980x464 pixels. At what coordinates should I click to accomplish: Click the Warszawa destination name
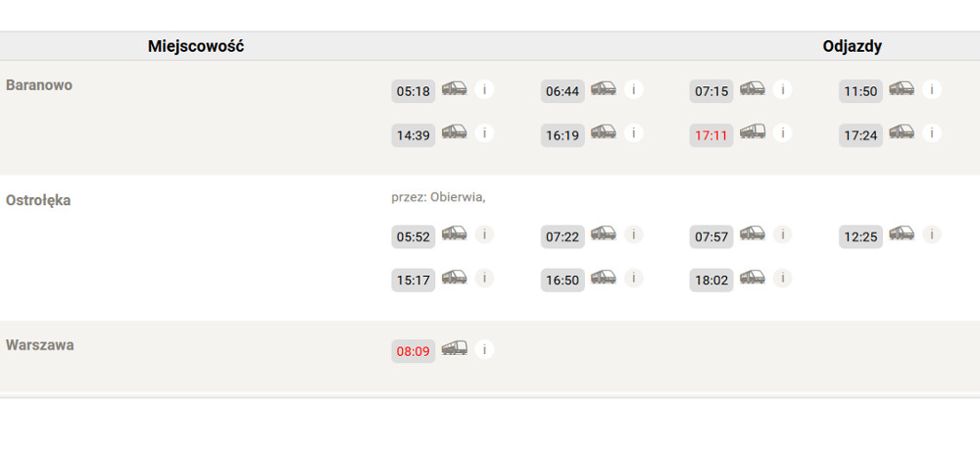(39, 345)
